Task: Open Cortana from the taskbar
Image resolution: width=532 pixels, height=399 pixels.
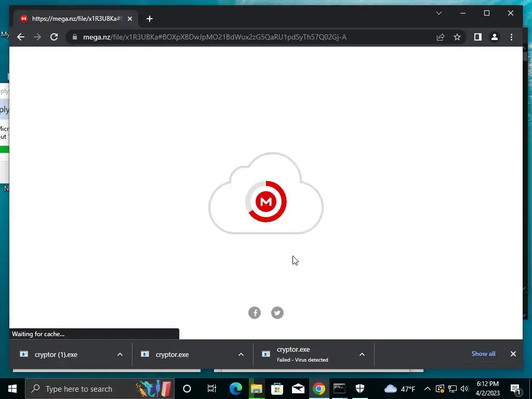Action: (187, 389)
